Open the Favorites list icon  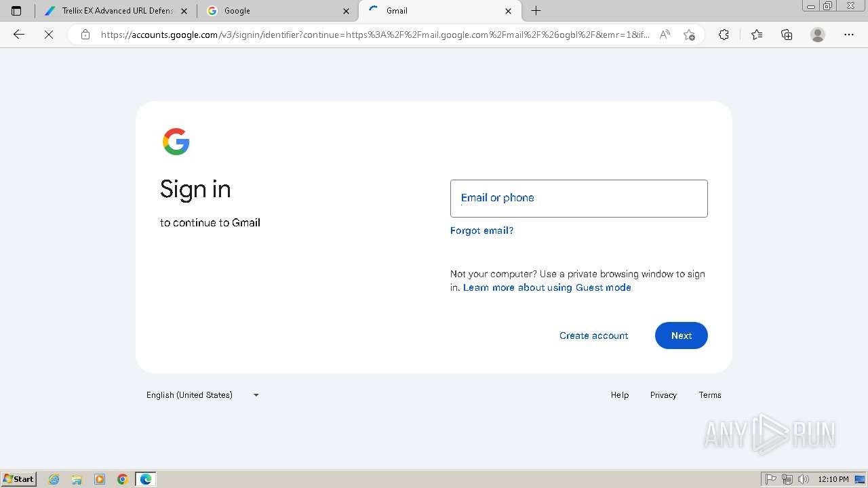click(x=757, y=35)
